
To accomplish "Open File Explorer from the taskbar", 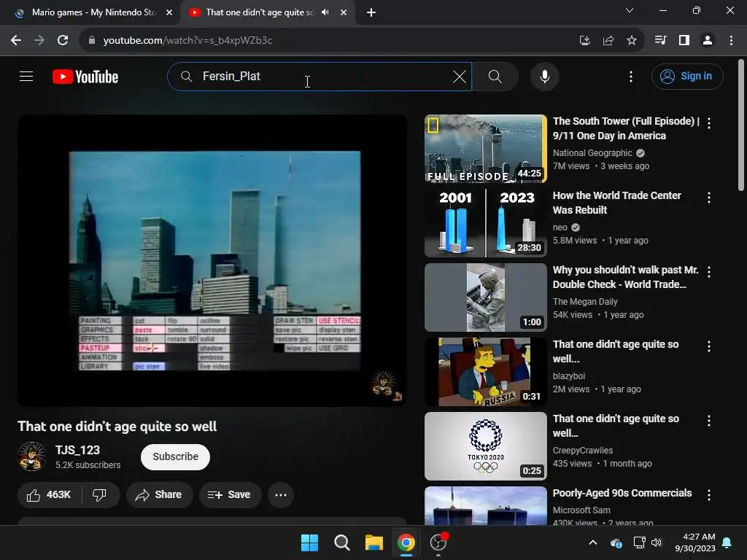I will click(374, 542).
